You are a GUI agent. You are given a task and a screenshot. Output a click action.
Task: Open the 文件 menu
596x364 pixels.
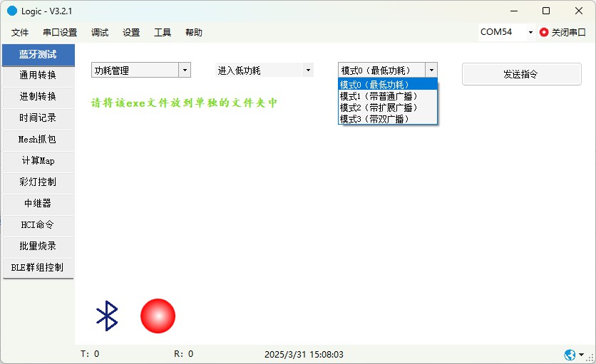point(20,33)
